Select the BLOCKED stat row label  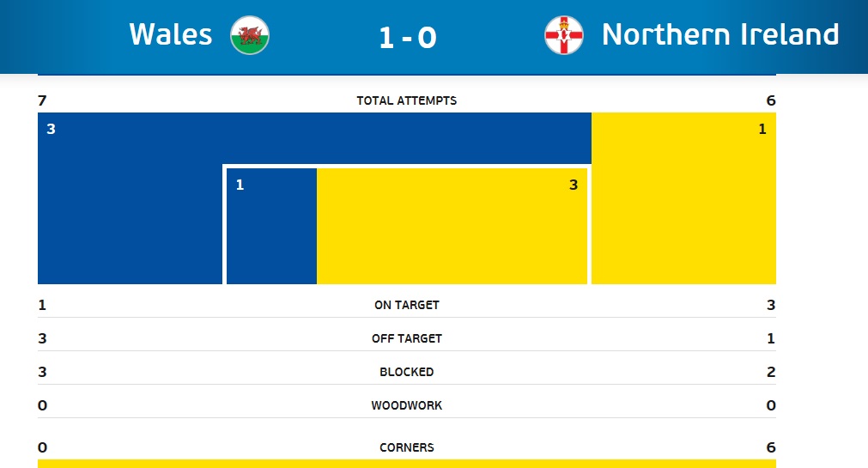tap(407, 372)
